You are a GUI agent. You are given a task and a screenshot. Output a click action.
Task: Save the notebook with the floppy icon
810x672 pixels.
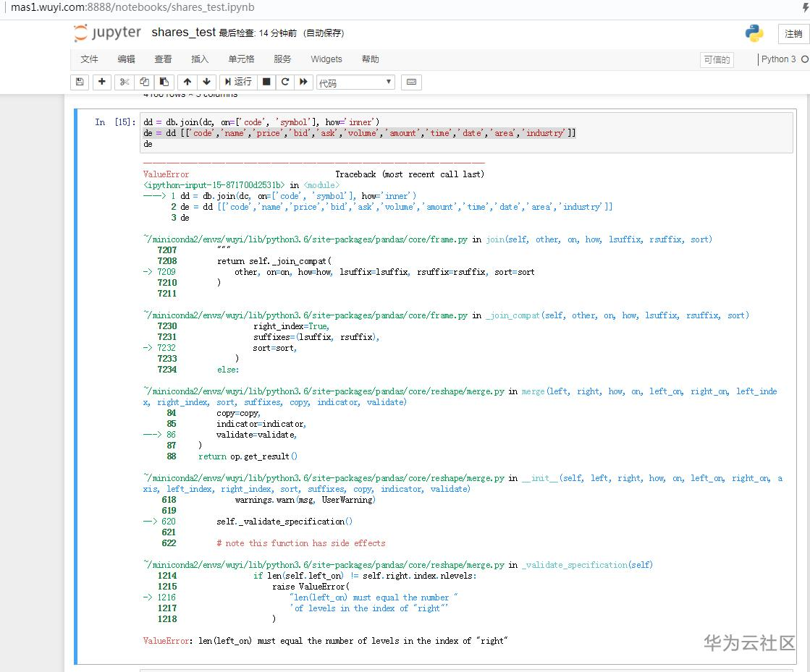click(80, 82)
